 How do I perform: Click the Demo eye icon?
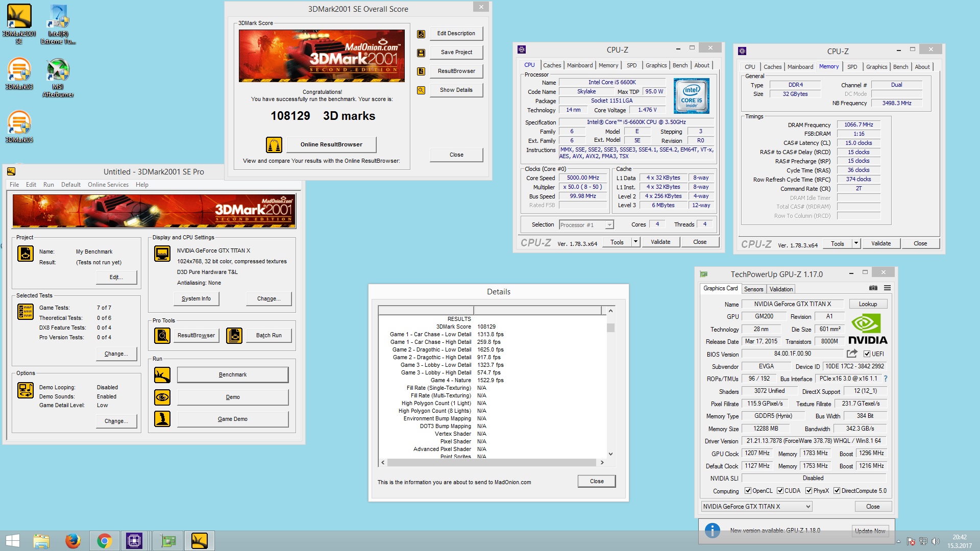[162, 397]
